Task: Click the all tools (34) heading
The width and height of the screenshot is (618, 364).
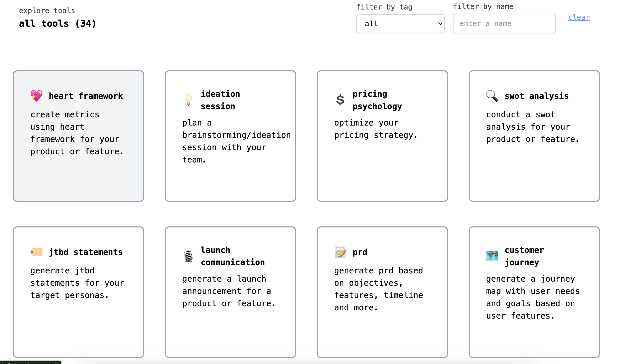Action: pyautogui.click(x=57, y=23)
